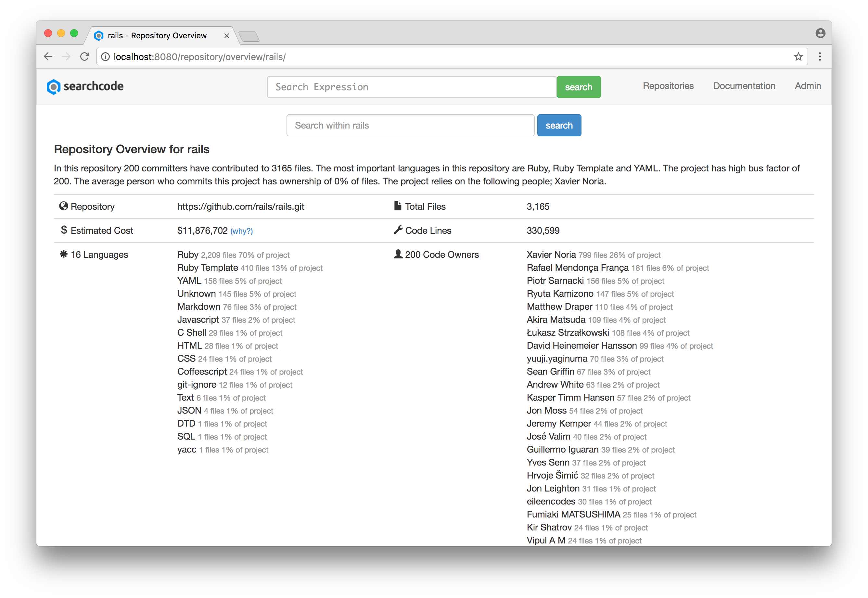Viewport: 868px width, 598px height.
Task: Click the globe icon beside Repository
Action: 64,206
